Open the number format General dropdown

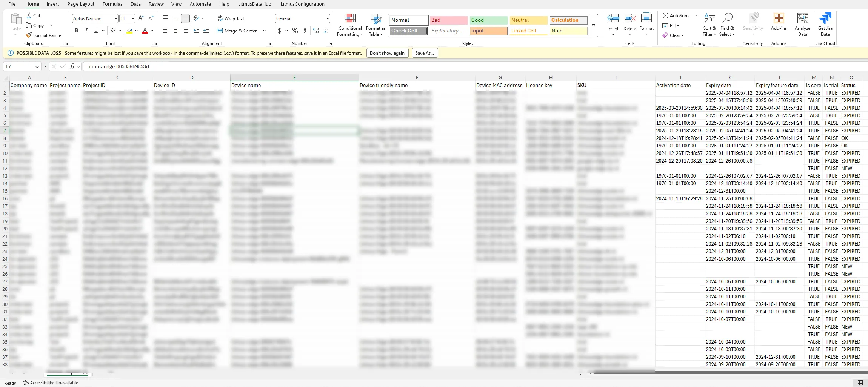point(328,18)
